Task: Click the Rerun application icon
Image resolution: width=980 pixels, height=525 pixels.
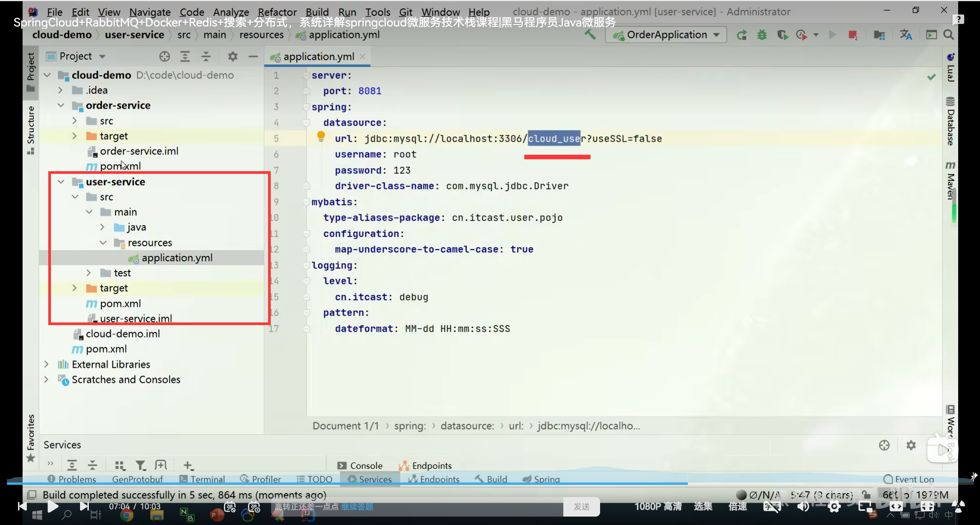Action: click(x=742, y=35)
